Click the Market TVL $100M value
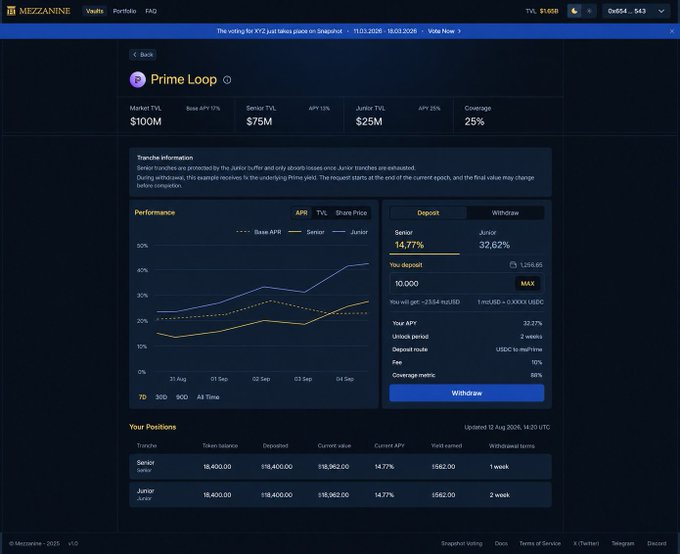The width and height of the screenshot is (680, 554). tap(146, 122)
